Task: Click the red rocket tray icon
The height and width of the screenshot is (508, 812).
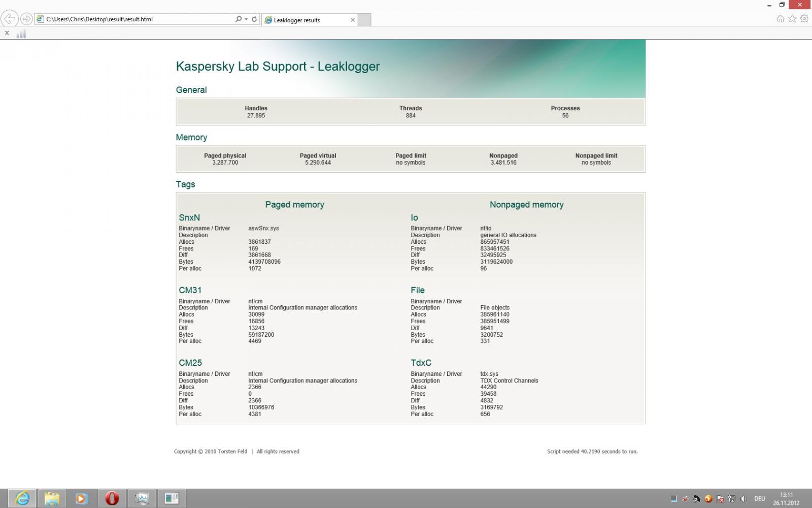Action: click(685, 499)
